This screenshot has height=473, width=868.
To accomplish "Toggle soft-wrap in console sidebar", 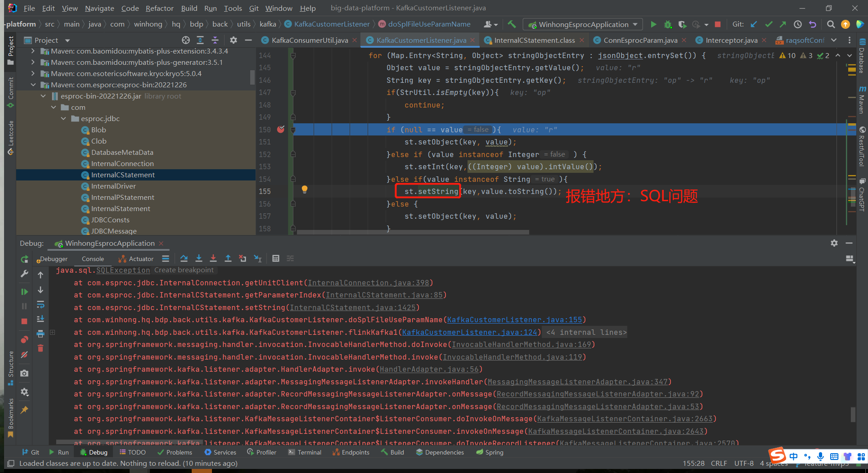I will 40,305.
